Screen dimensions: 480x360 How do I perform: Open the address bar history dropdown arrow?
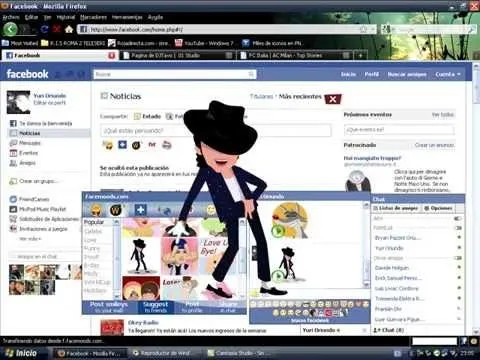coord(372,29)
